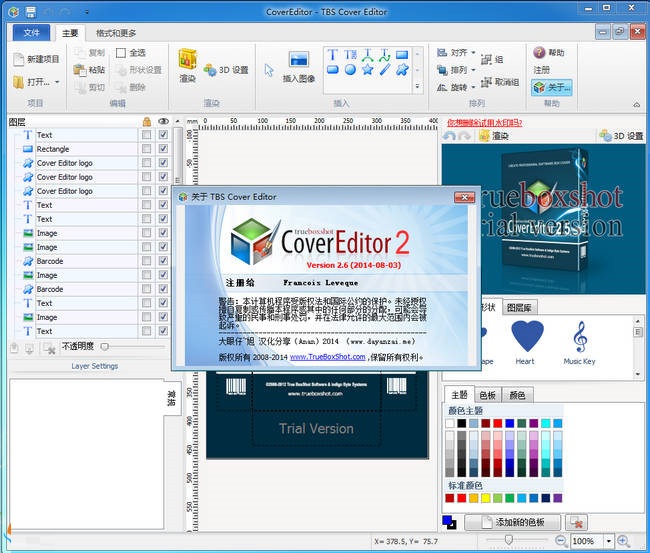Select the Heart shape thumbnail
Screen dimensions: 650x553
click(525, 342)
